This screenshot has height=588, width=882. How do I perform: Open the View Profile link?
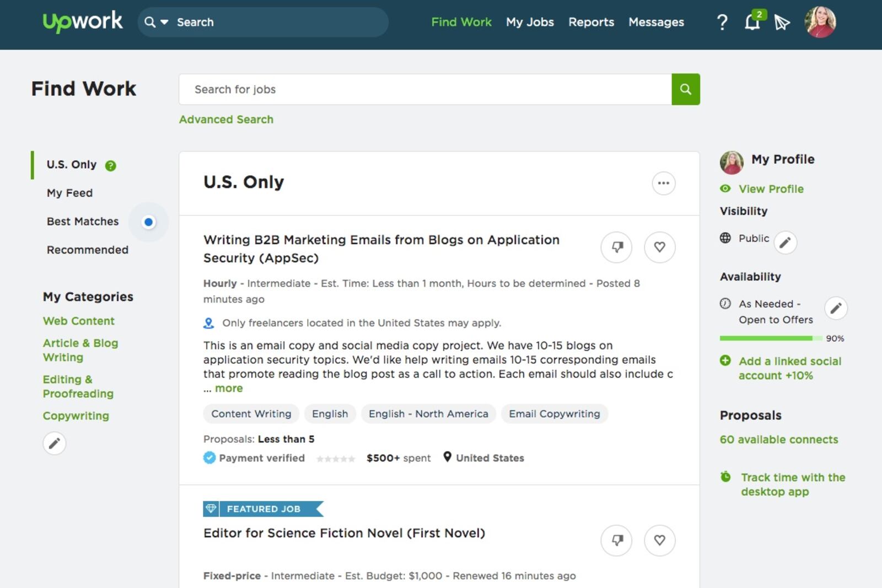771,189
